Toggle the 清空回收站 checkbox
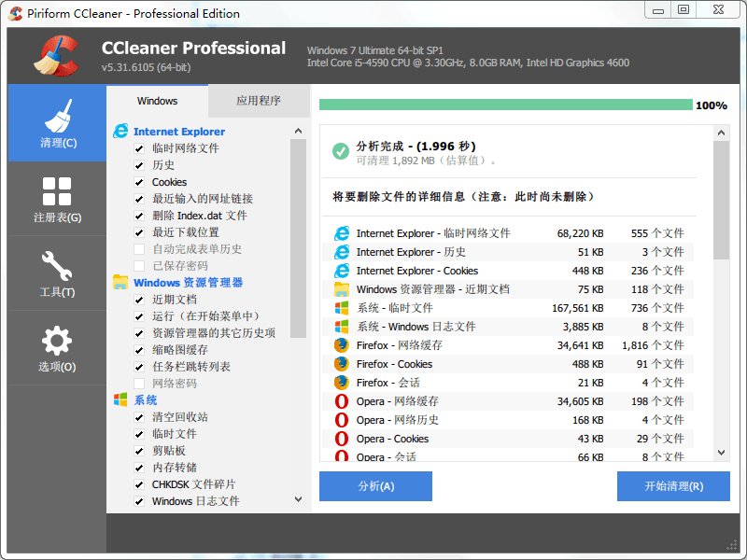 [x=139, y=417]
